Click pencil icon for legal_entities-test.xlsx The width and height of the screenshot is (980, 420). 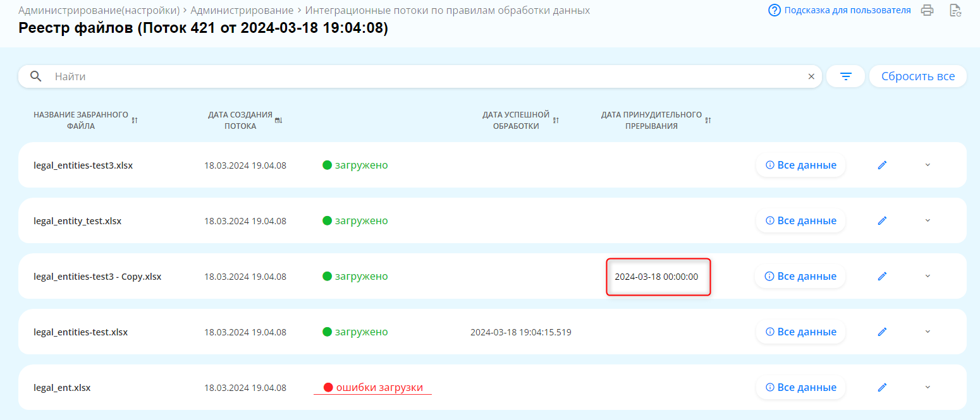[x=883, y=332]
